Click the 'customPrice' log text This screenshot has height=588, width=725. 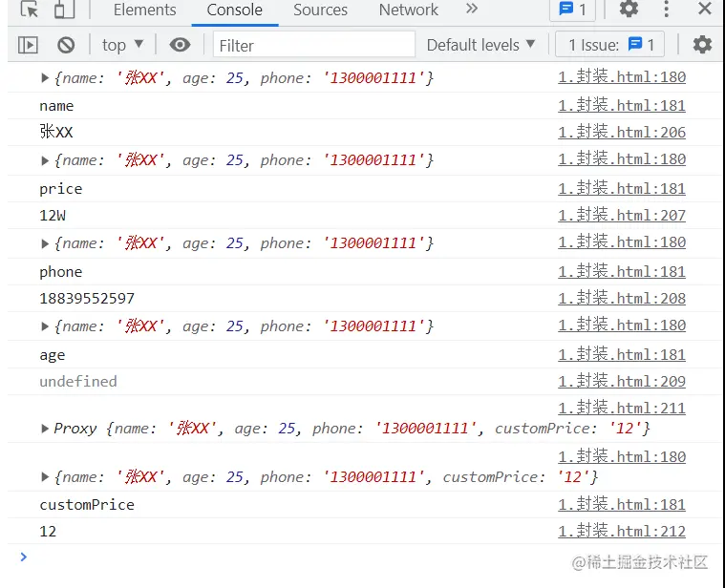pyautogui.click(x=87, y=504)
